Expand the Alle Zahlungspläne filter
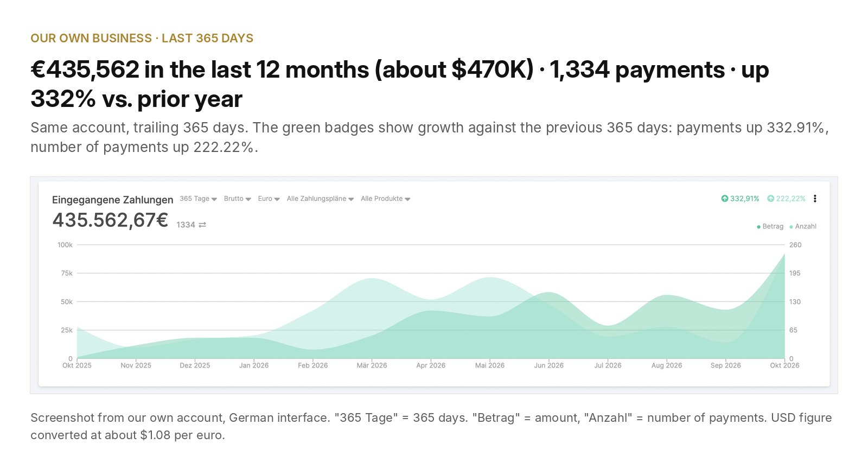Viewport: 868px width, 475px height. point(320,199)
